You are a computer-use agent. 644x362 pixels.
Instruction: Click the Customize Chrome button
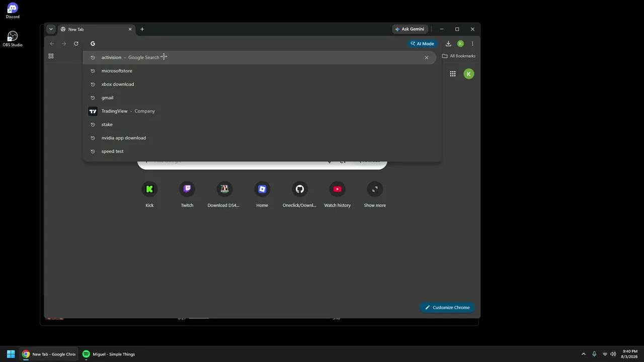(447, 307)
